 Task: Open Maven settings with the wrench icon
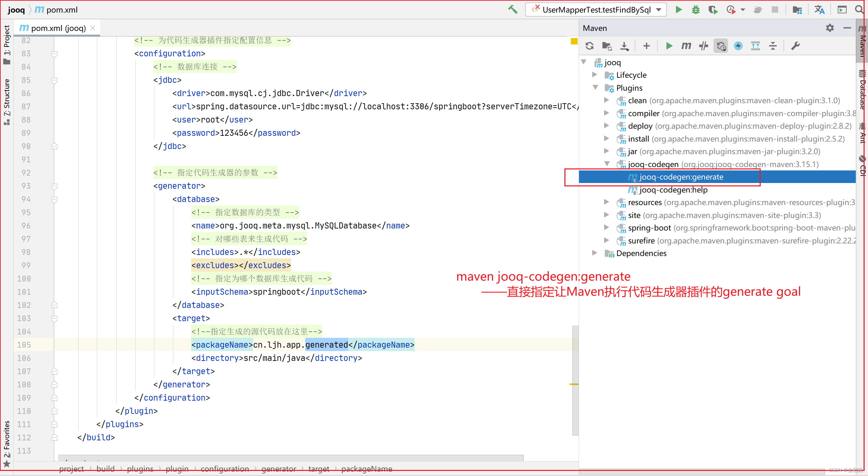796,46
